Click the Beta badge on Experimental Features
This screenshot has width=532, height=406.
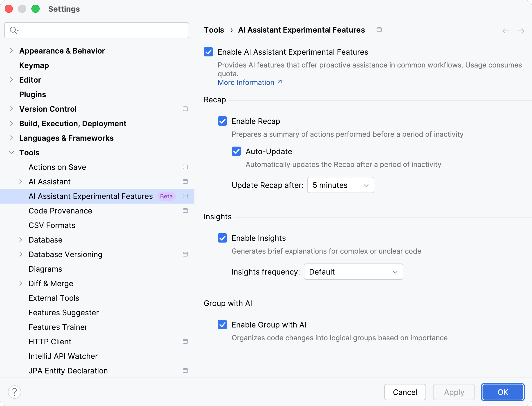[x=166, y=196]
